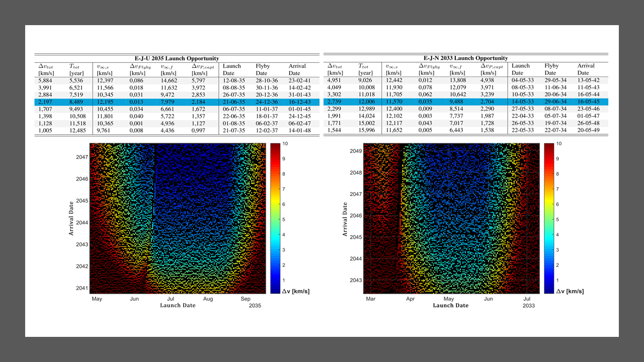The height and width of the screenshot is (362, 644).
Task: Select the 5,884 value in the E-J-U table
Action: pos(46,80)
